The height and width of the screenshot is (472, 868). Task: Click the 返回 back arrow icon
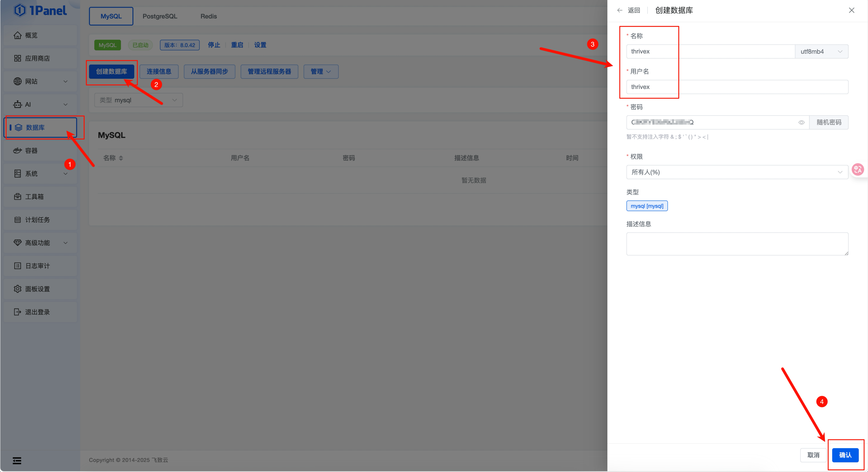point(620,10)
